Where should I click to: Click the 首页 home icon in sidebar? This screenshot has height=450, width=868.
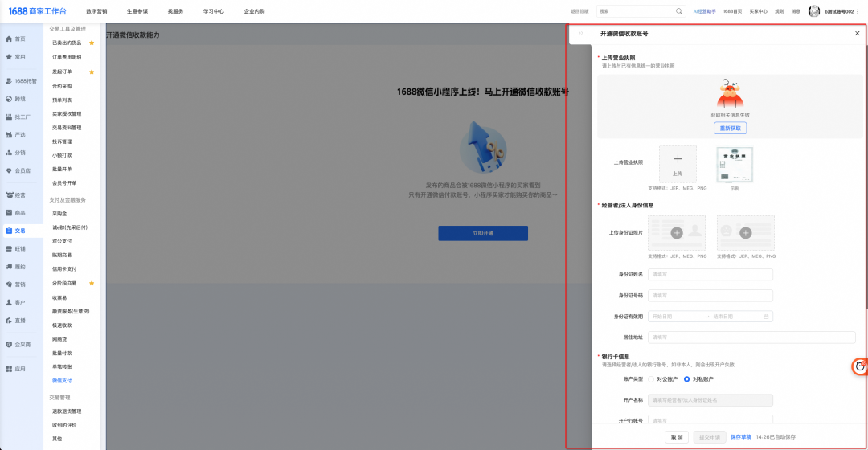(x=9, y=39)
